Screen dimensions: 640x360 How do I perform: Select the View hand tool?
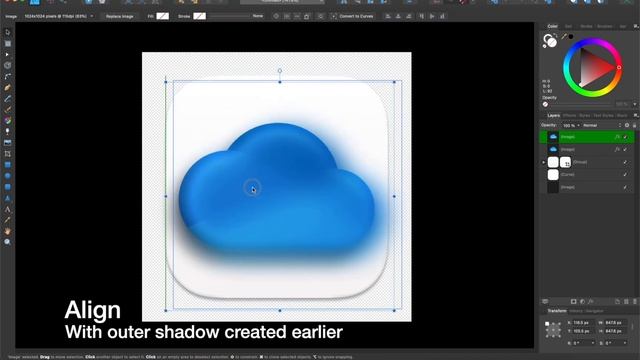tap(7, 231)
